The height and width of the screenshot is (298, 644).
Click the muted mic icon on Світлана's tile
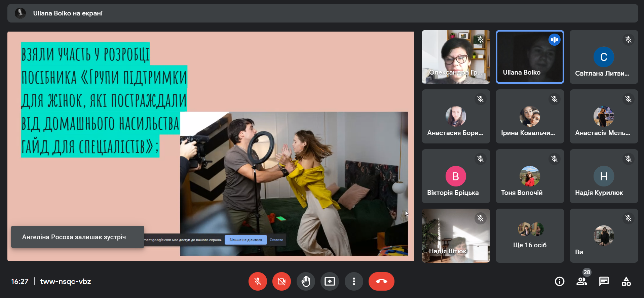628,40
